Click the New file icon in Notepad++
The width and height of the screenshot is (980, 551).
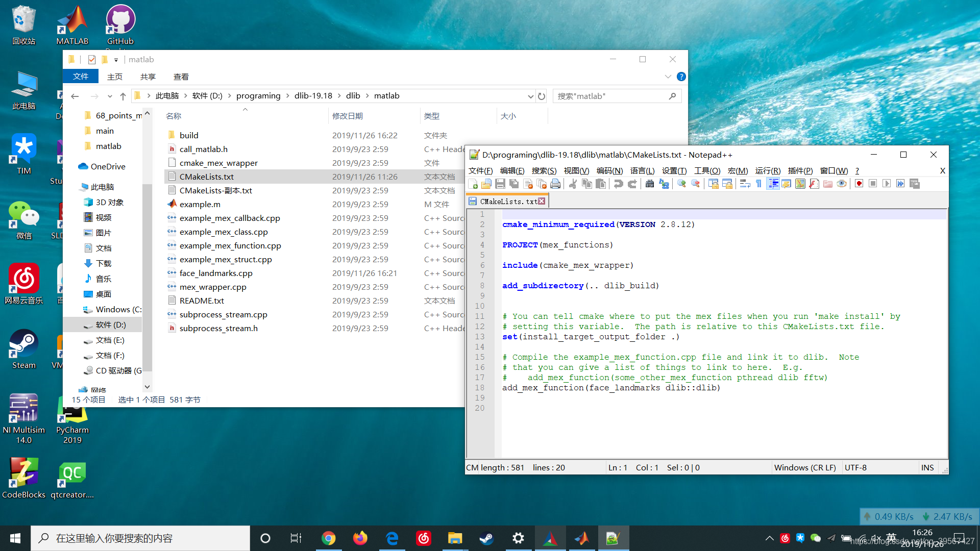[473, 184]
